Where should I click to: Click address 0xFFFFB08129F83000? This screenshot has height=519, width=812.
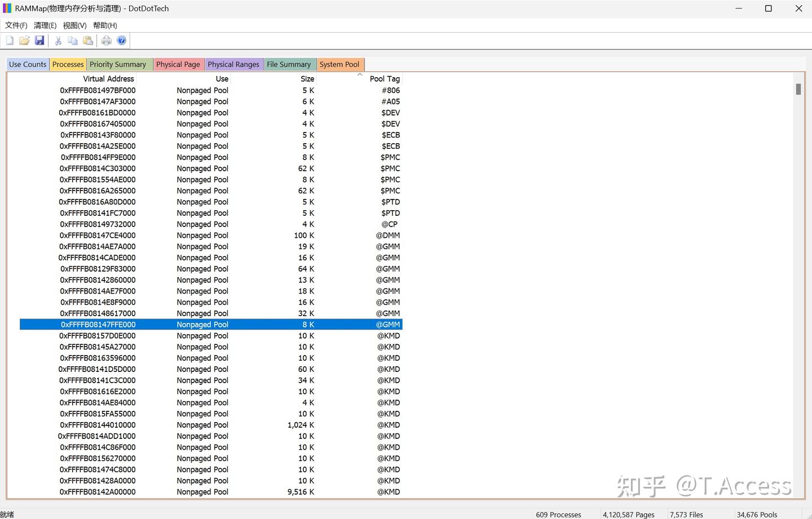coord(98,269)
